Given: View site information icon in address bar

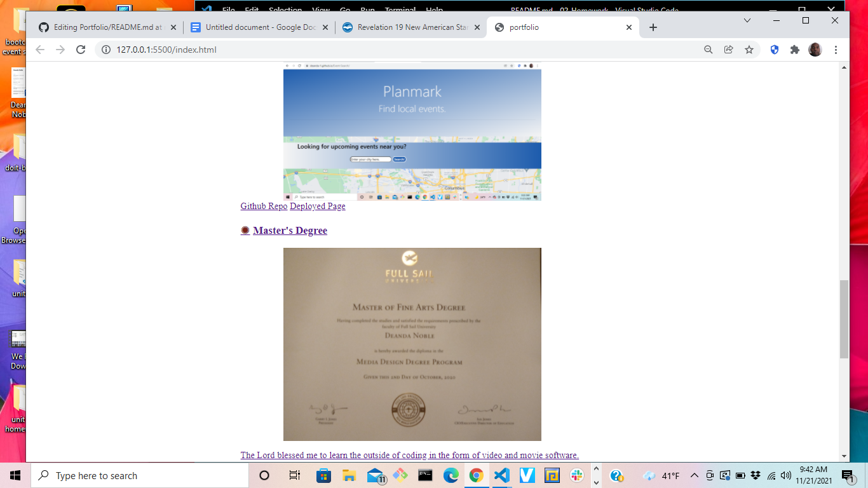Looking at the screenshot, I should pos(105,50).
